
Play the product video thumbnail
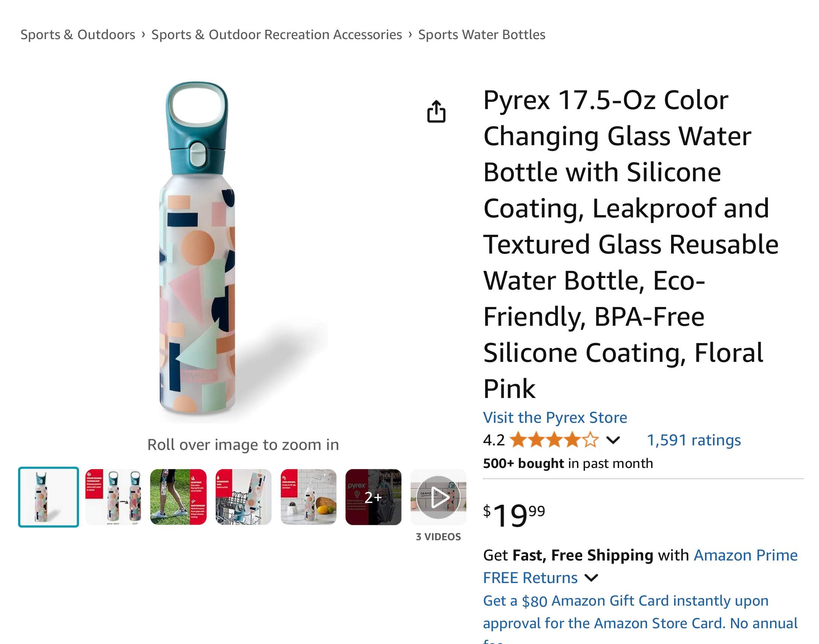tap(438, 497)
